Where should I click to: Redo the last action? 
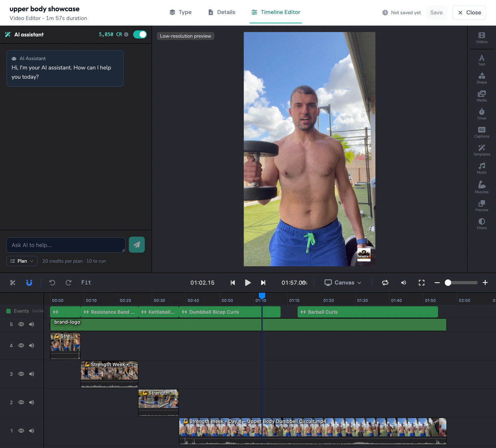click(x=68, y=283)
